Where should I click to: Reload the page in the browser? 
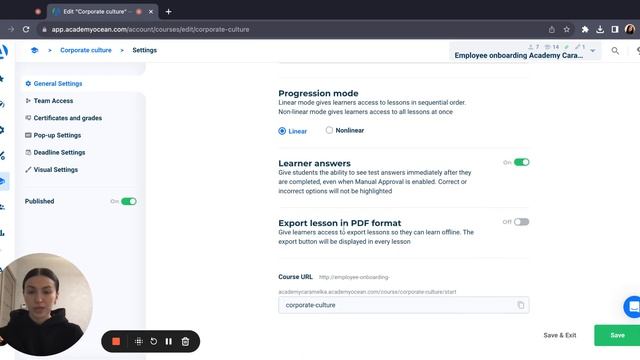(26, 29)
